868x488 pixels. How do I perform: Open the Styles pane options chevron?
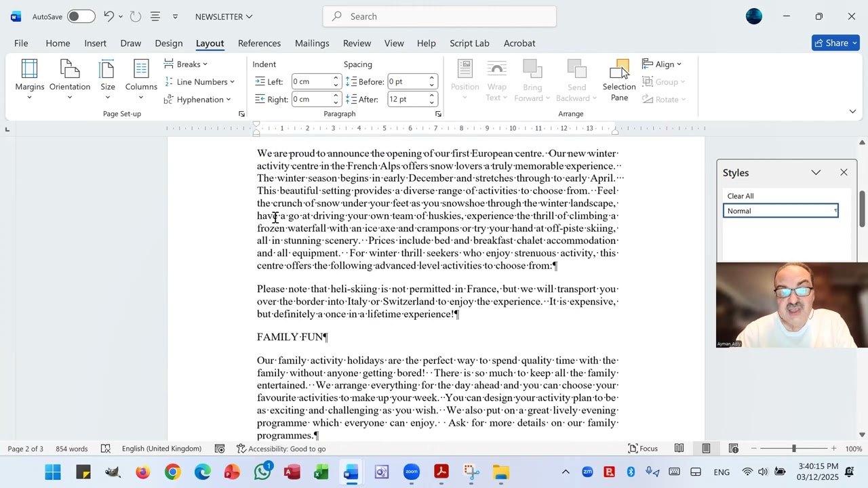pos(816,173)
